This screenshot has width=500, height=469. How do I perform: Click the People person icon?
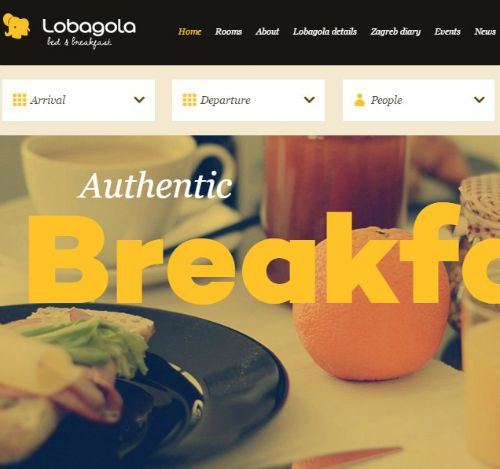click(359, 100)
